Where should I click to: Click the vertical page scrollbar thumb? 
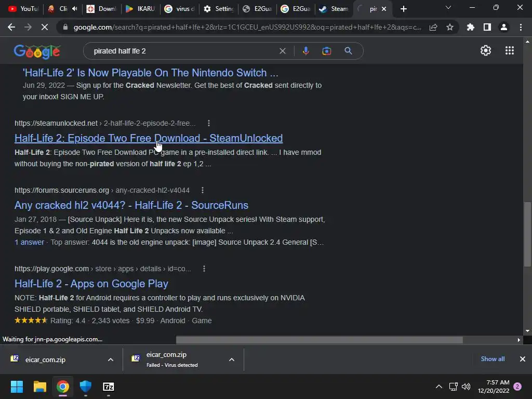(x=527, y=234)
